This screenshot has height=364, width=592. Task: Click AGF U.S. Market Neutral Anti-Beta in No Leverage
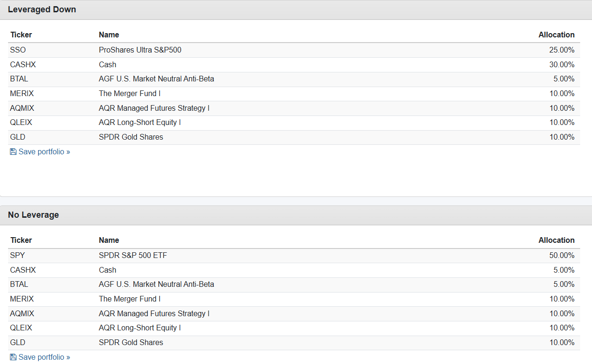pos(156,284)
